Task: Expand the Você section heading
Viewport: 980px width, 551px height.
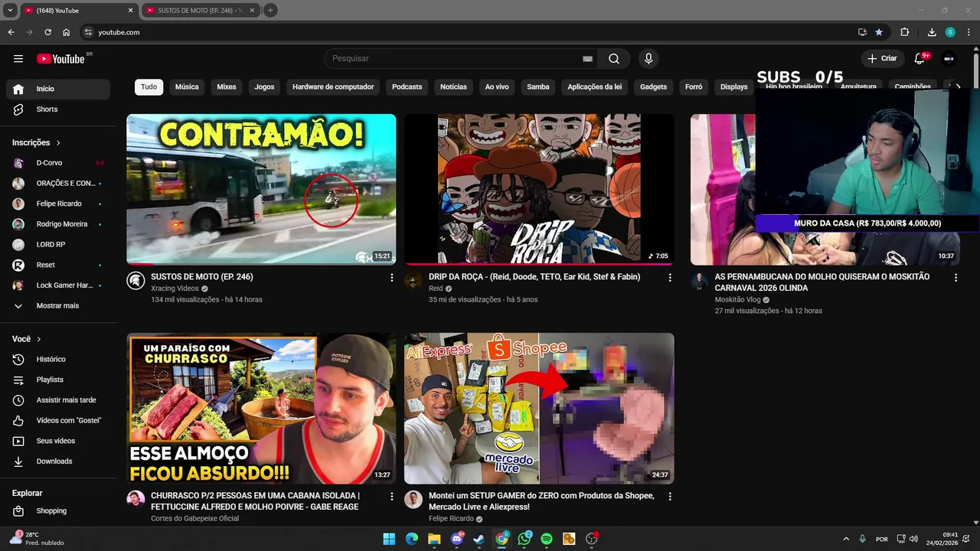Action: tap(27, 339)
